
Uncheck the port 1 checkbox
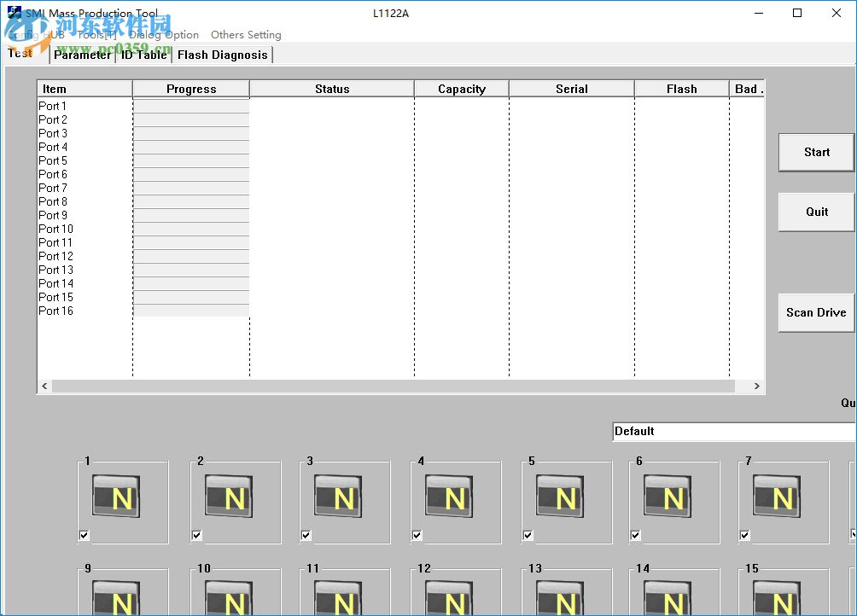[85, 535]
